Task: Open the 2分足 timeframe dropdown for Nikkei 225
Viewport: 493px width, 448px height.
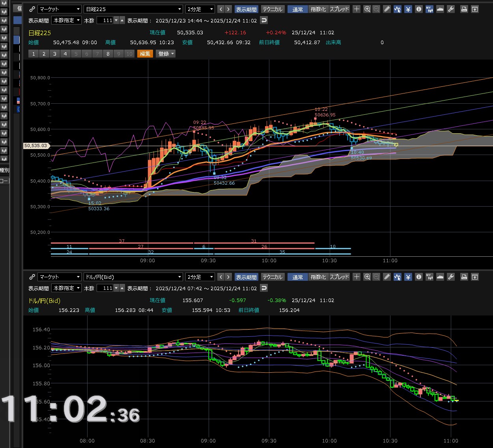Action: tap(200, 9)
